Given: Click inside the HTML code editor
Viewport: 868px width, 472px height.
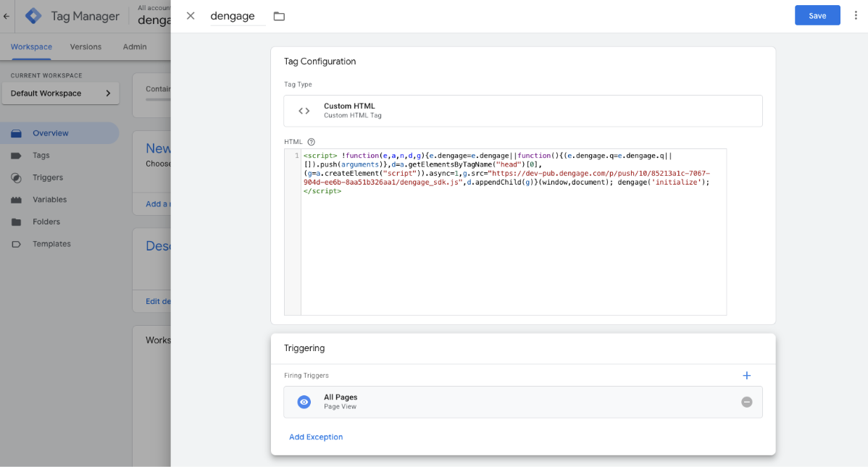Looking at the screenshot, I should coord(513,232).
